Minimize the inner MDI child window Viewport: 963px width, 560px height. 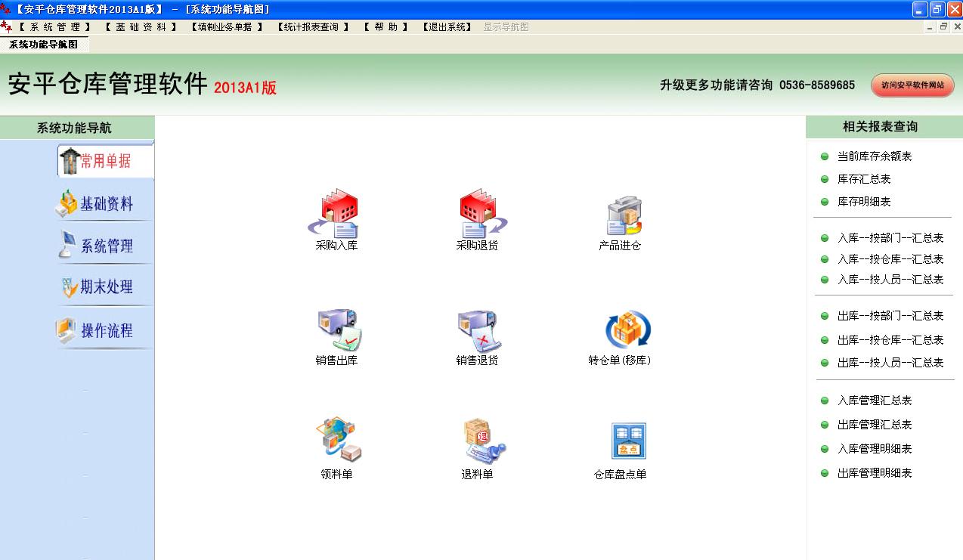(929, 27)
